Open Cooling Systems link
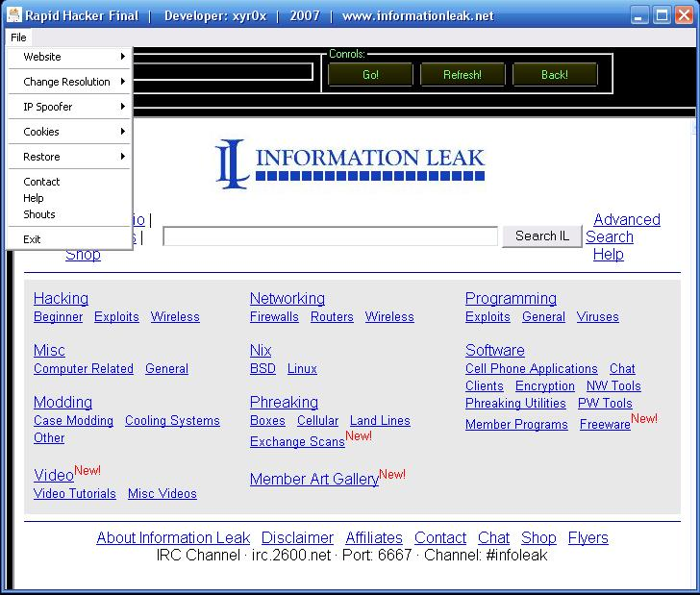The height and width of the screenshot is (595, 700). click(x=172, y=421)
